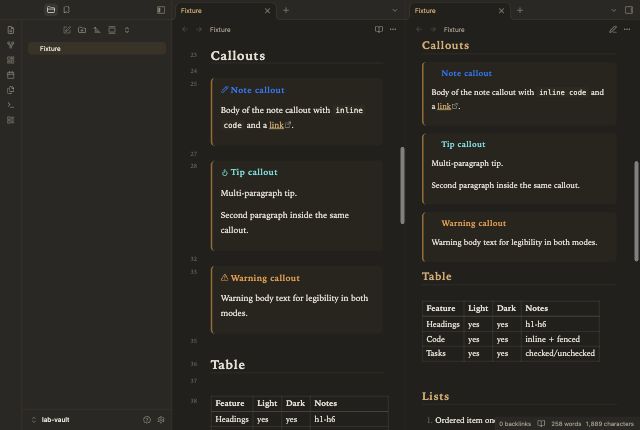
Task: Close the left pane Fixture tab
Action: (x=267, y=11)
